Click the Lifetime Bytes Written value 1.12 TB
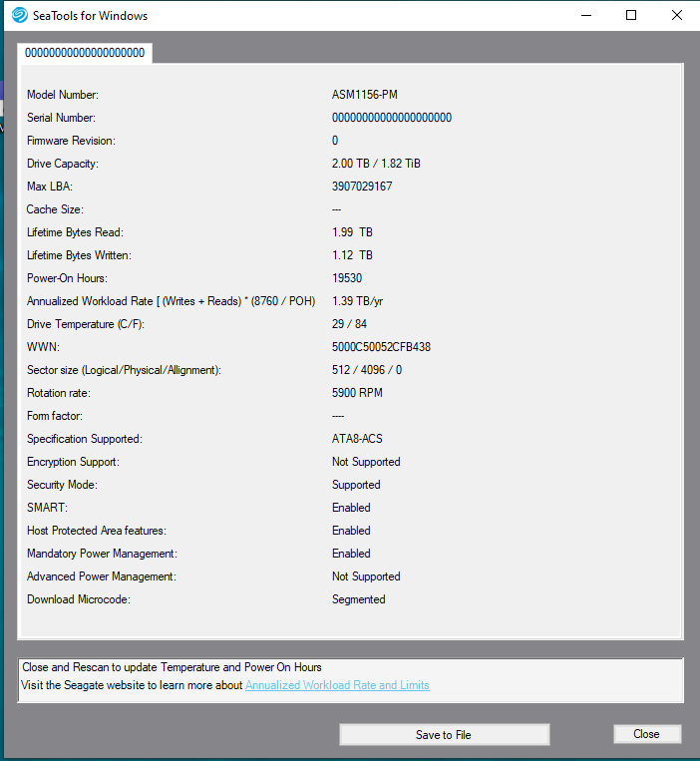This screenshot has width=700, height=761. point(352,255)
